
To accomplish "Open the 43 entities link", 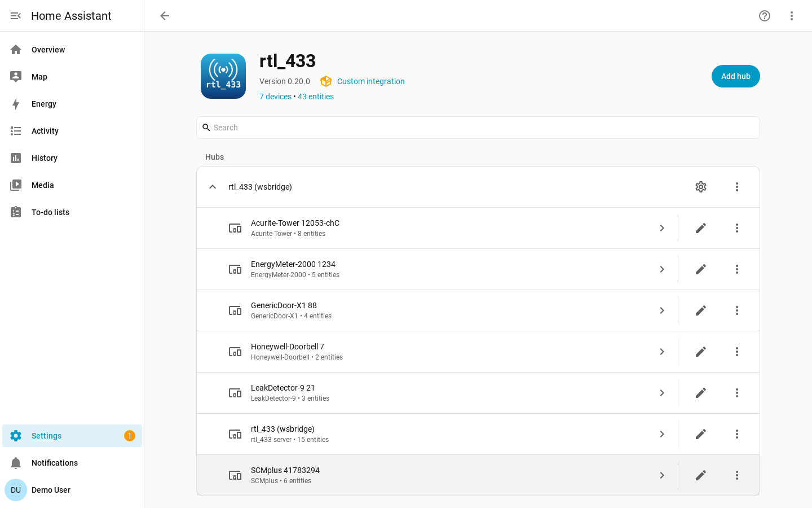I will click(x=316, y=97).
